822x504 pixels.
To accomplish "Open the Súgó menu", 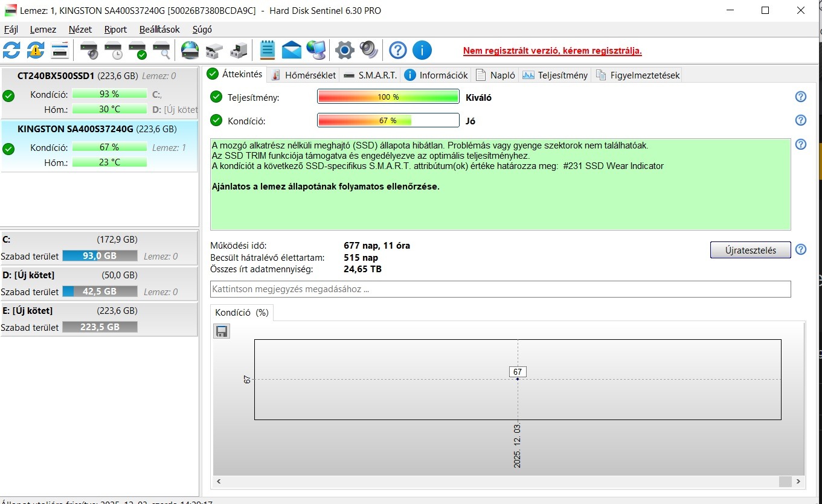I will (x=202, y=29).
